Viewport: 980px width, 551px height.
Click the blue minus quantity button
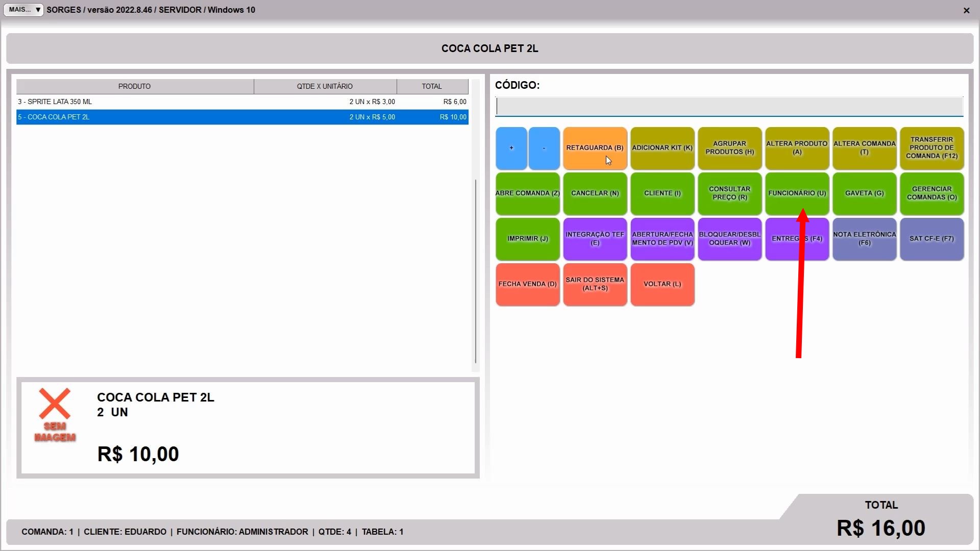click(544, 148)
